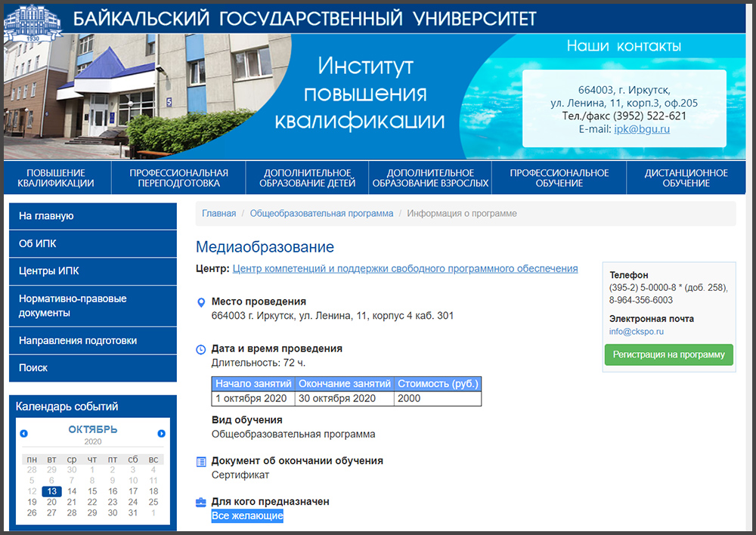Select date 17 in the October calendar
Screen dimensions: 756x535
click(x=133, y=491)
